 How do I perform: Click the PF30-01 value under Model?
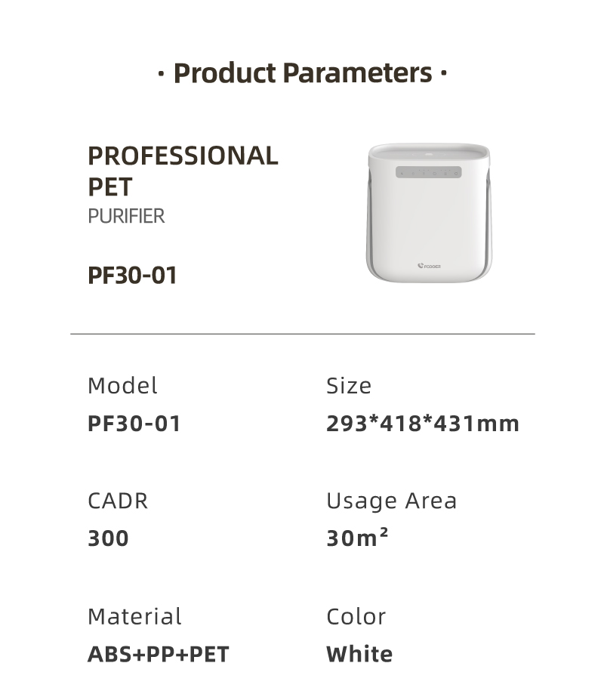tap(134, 424)
